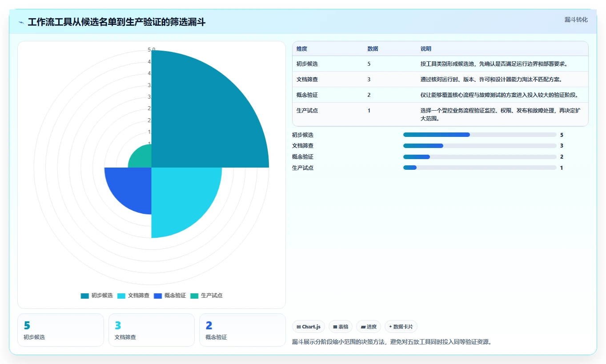This screenshot has width=606, height=364.
Task: Toggle 文档筛查 legend swatch in chart
Action: 121,296
